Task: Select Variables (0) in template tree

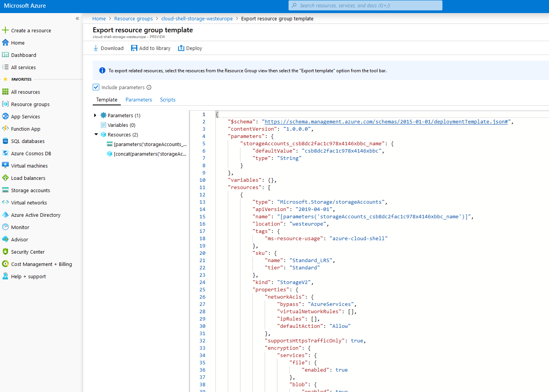Action: (121, 125)
